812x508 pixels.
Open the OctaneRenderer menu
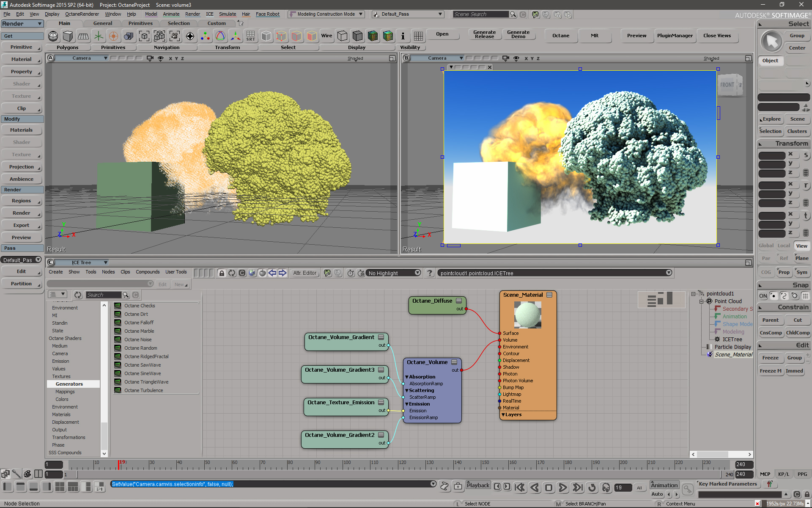(x=82, y=14)
